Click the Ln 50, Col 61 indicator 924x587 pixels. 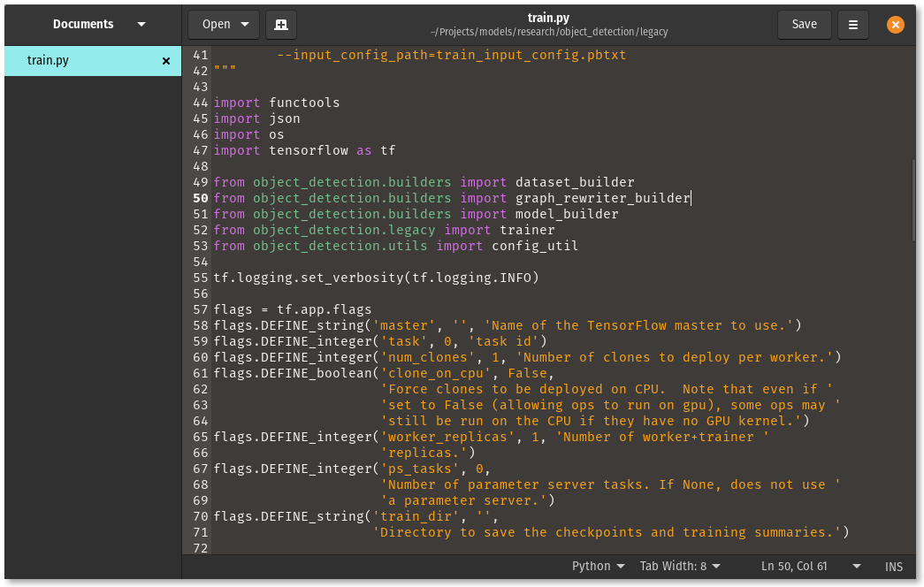tap(794, 567)
